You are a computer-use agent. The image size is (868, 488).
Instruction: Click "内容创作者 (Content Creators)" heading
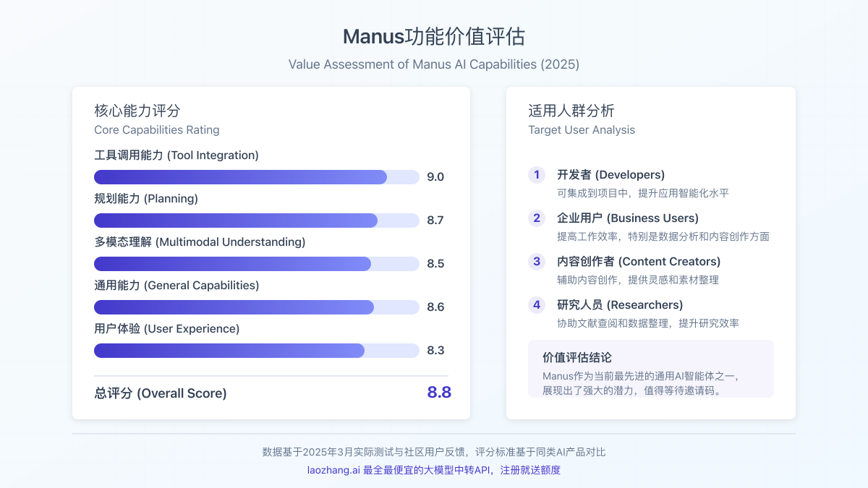tap(639, 262)
